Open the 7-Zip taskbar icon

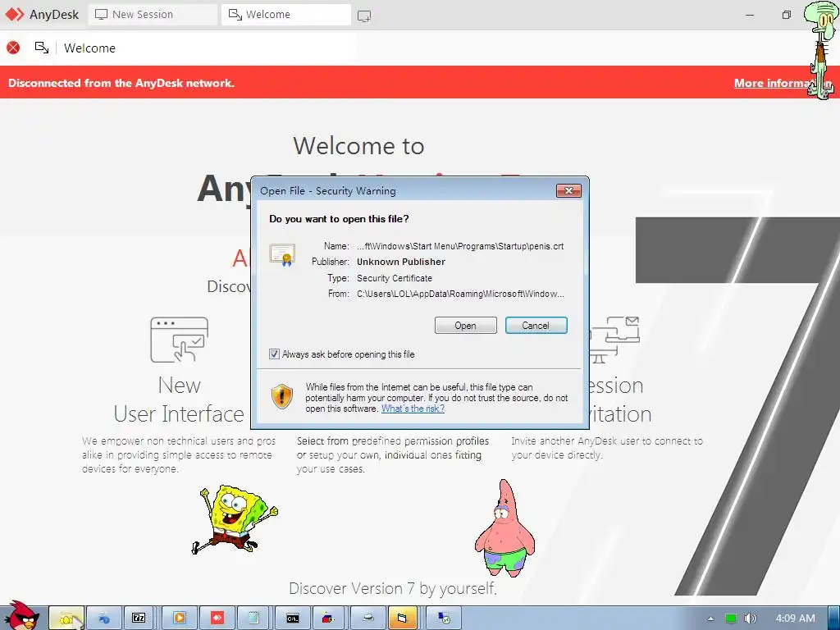click(139, 619)
